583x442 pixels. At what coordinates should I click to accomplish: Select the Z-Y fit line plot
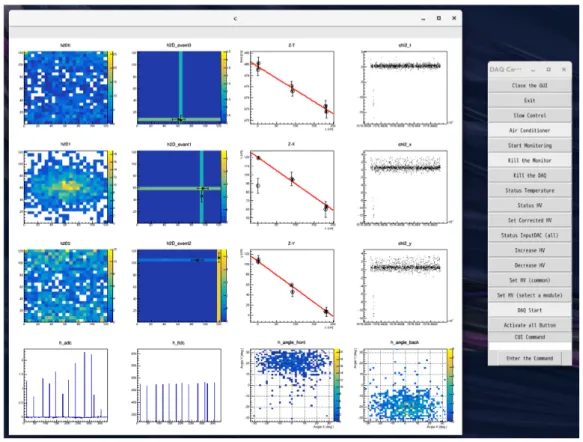tap(292, 285)
